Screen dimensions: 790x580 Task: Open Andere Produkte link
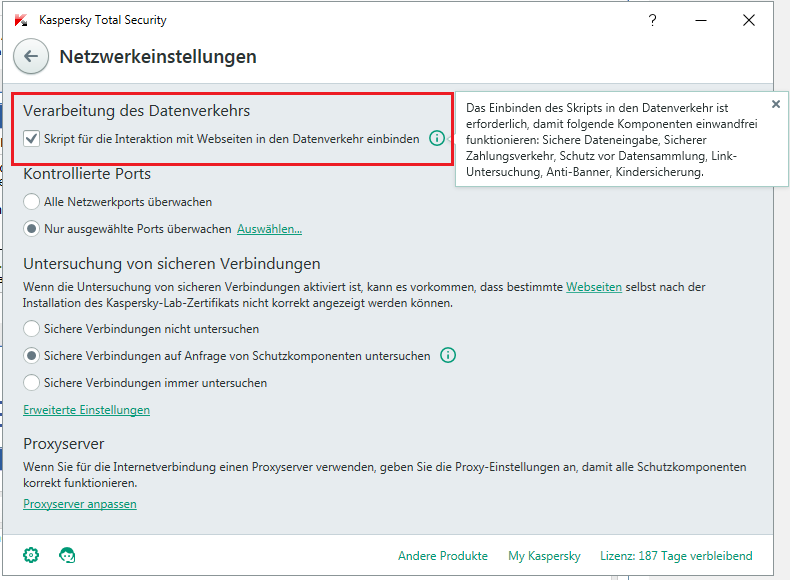(x=443, y=556)
